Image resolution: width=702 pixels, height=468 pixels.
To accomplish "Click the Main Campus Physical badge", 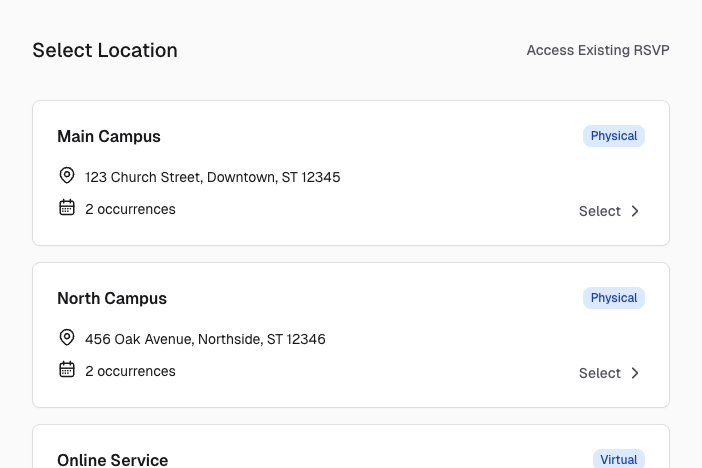I will 614,136.
